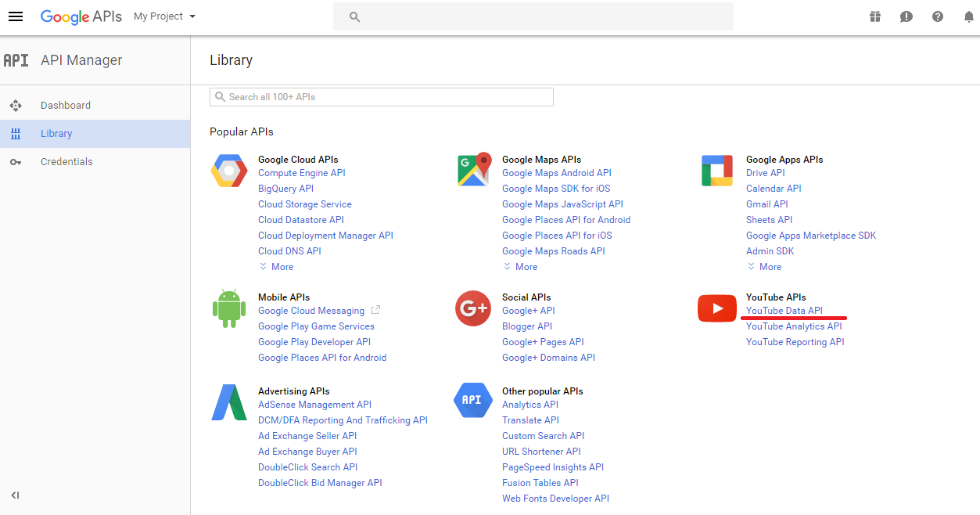Image resolution: width=980 pixels, height=515 pixels.
Task: Click the Dashboard sidebar icon
Action: pyautogui.click(x=16, y=106)
